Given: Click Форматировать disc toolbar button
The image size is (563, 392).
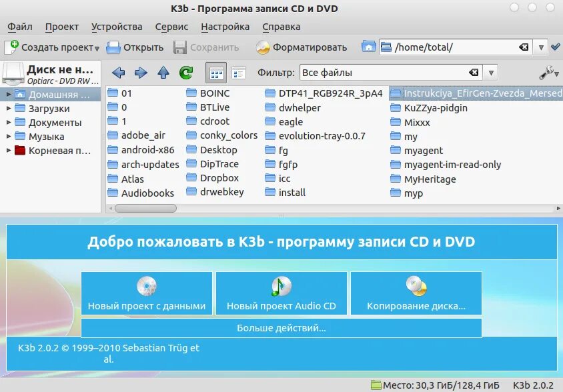Looking at the screenshot, I should pyautogui.click(x=302, y=47).
